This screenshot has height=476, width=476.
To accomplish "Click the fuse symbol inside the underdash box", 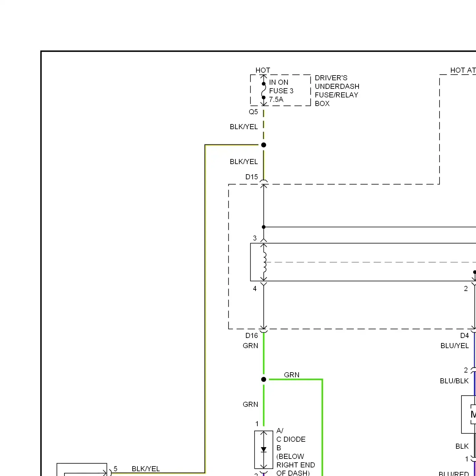I will (264, 90).
